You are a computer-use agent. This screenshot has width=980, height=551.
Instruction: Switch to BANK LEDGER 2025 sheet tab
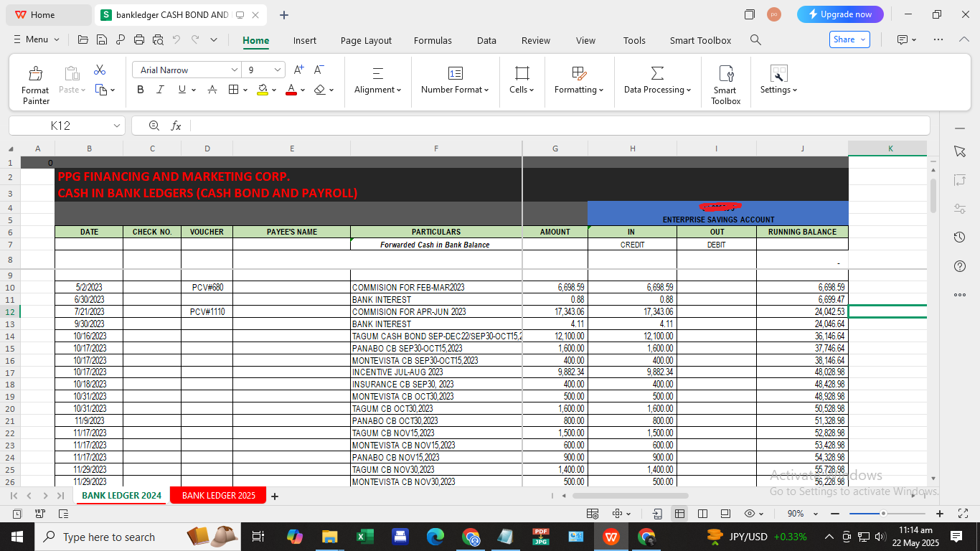tap(218, 496)
